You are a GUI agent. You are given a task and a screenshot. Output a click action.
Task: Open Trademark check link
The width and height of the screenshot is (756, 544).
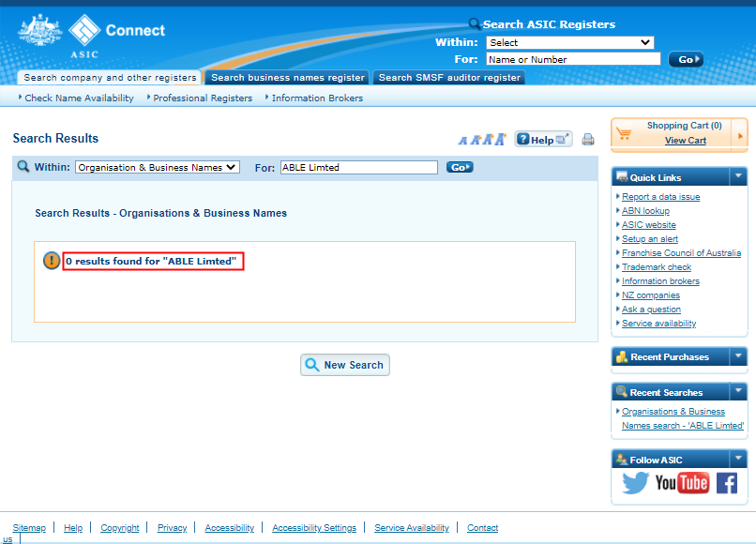pyautogui.click(x=657, y=266)
